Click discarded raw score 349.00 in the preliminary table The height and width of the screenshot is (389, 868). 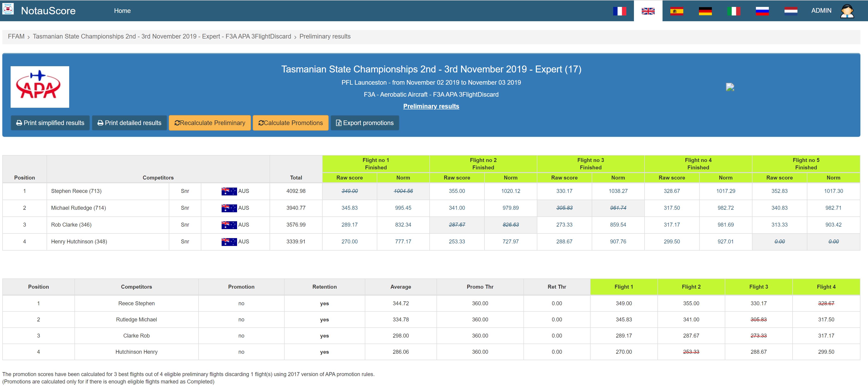(349, 191)
